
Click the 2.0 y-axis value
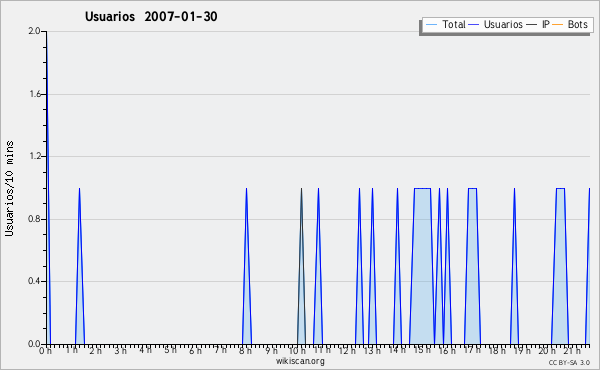click(x=34, y=31)
